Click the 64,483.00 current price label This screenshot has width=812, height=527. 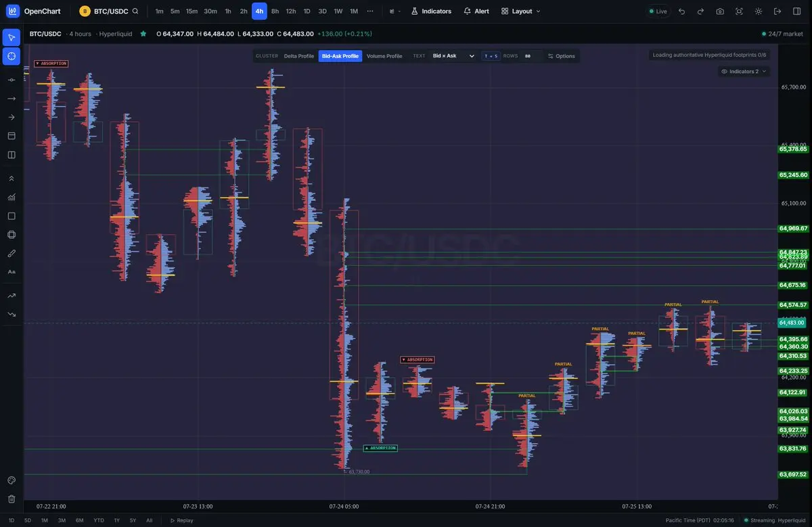(x=792, y=323)
